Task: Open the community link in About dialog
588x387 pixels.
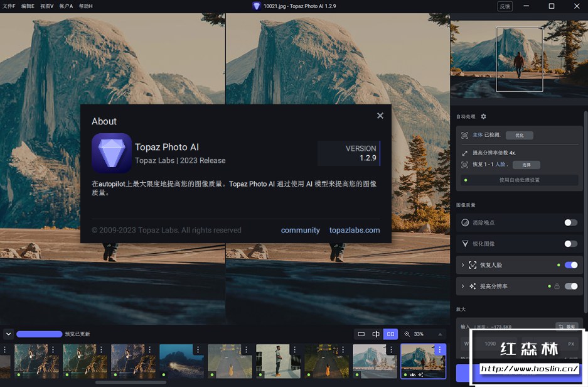Action: pyautogui.click(x=301, y=230)
